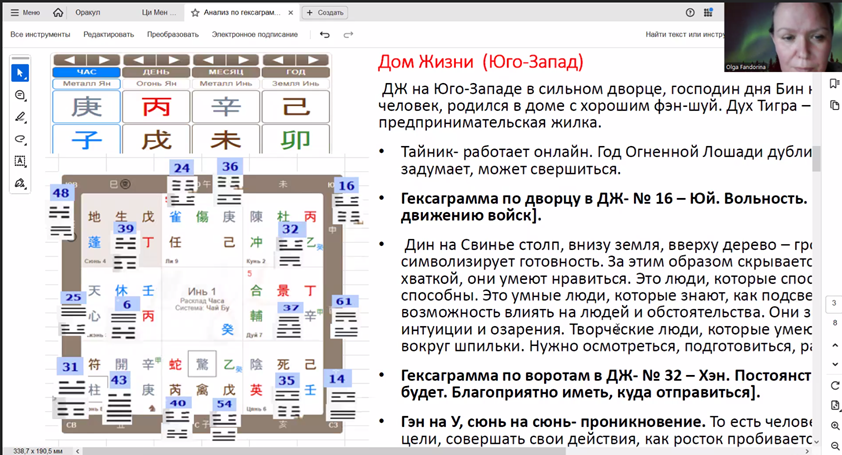Screen dimensions: 842x455
Task: Click the Home icon
Action: point(58,13)
